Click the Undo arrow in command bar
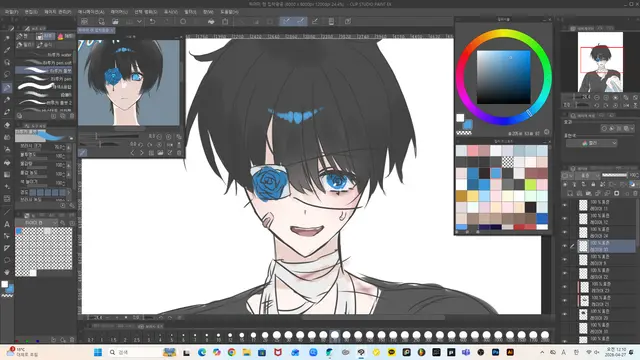The width and height of the screenshot is (640, 360). tap(152, 21)
